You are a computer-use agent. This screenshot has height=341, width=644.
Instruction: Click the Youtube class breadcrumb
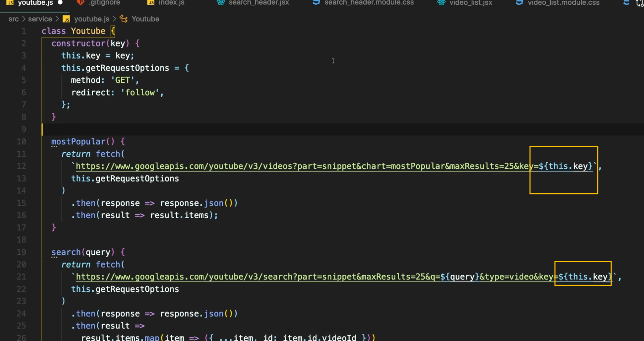point(145,19)
